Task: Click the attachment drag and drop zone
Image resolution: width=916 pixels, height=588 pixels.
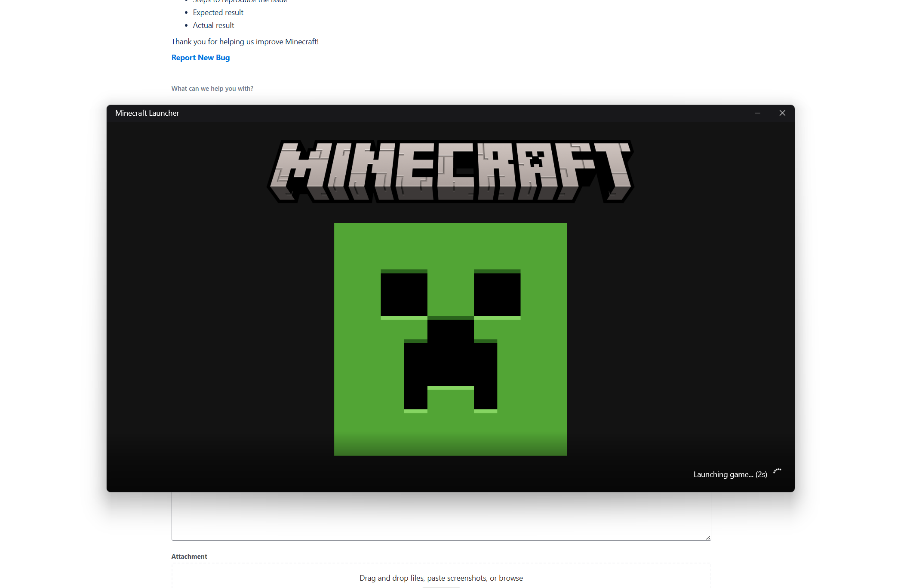Action: coord(441,578)
